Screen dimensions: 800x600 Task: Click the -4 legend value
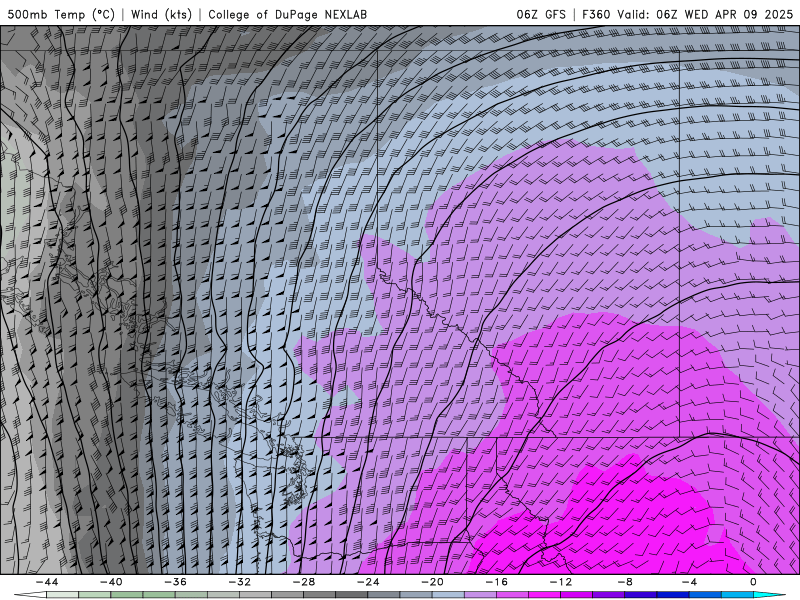(690, 582)
